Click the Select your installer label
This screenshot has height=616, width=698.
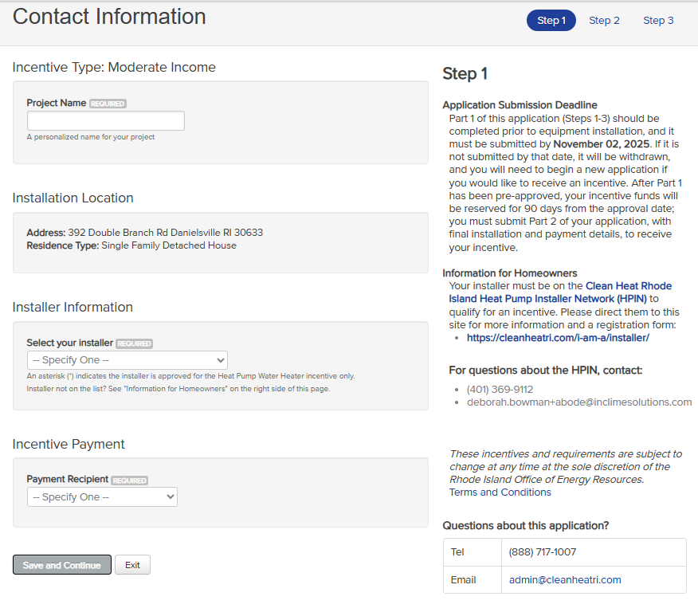click(70, 343)
